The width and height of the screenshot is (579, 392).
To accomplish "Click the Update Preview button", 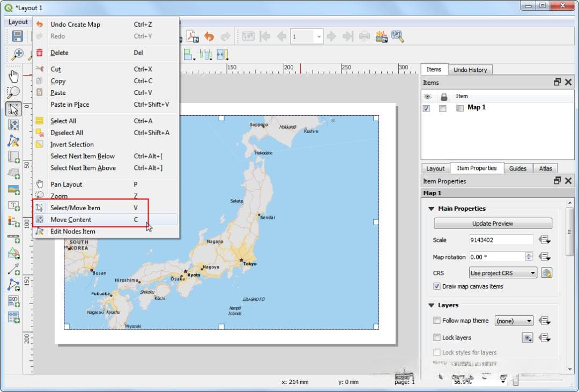I will [x=493, y=224].
